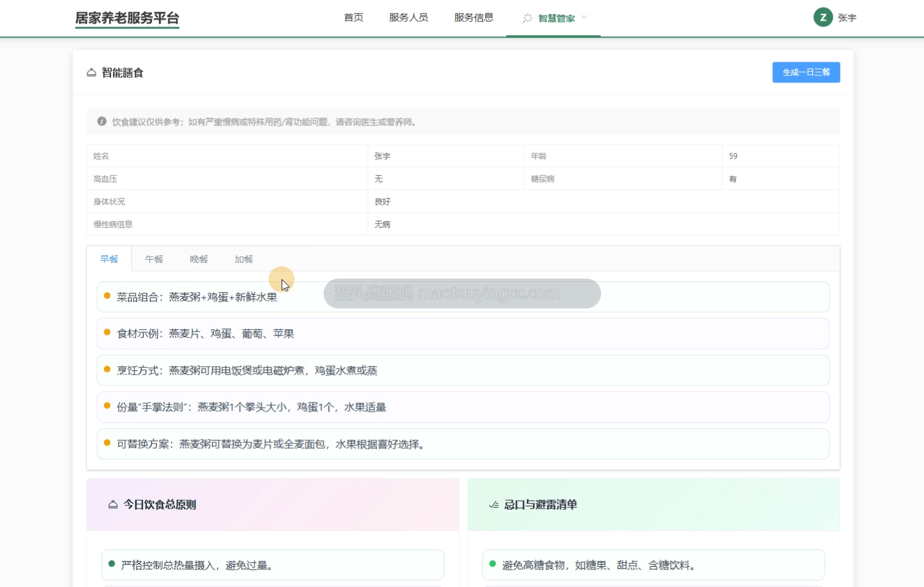Select the 菜品组合 breakfast row

(463, 297)
